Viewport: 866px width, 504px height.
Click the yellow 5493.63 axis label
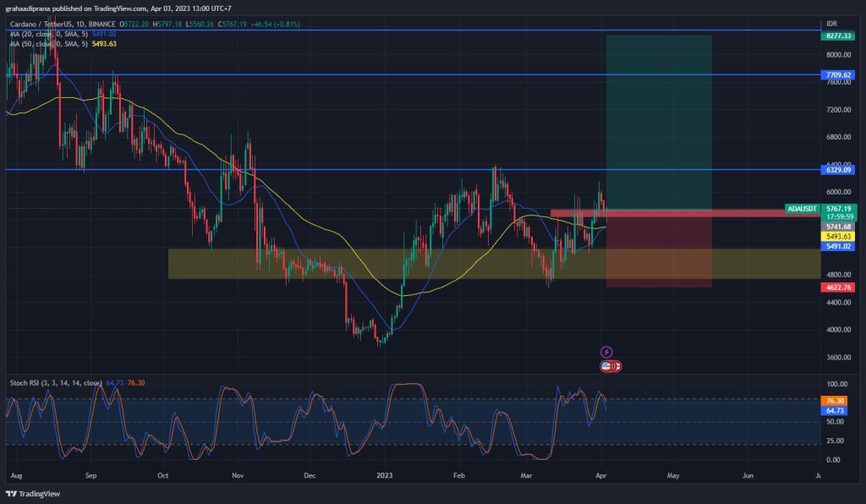[x=838, y=236]
